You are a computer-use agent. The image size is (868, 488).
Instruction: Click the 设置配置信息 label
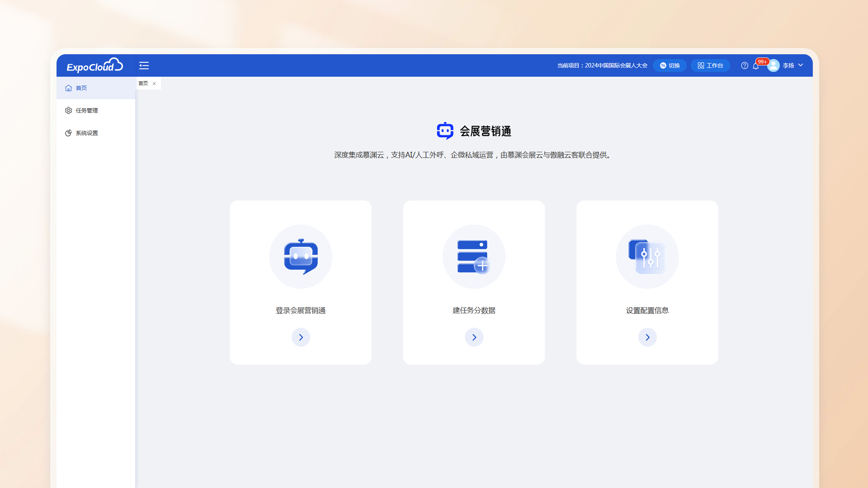pyautogui.click(x=647, y=310)
